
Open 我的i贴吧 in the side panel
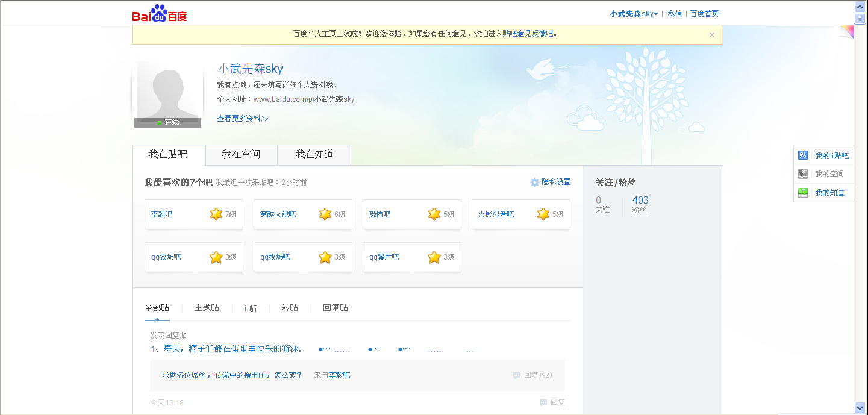[832, 156]
